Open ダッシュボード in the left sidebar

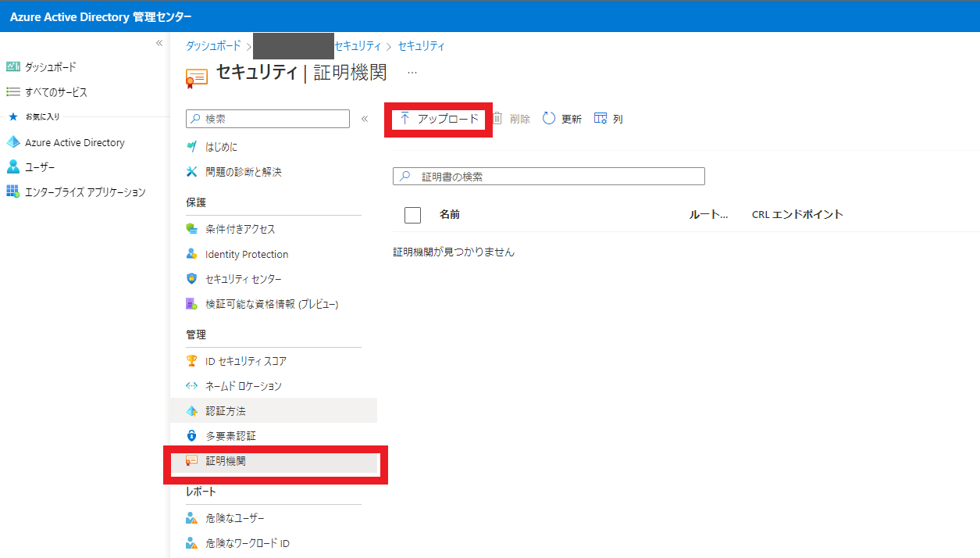(51, 67)
